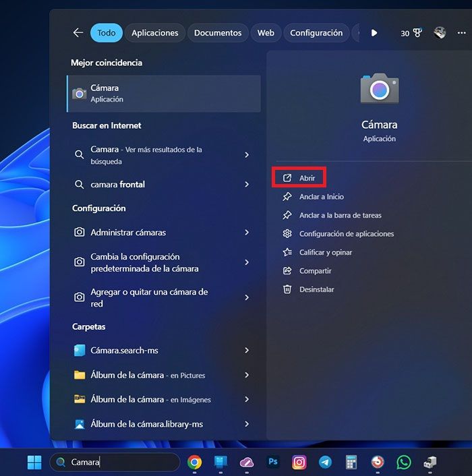Open 'Configuración de aplicaciones'

tap(347, 234)
